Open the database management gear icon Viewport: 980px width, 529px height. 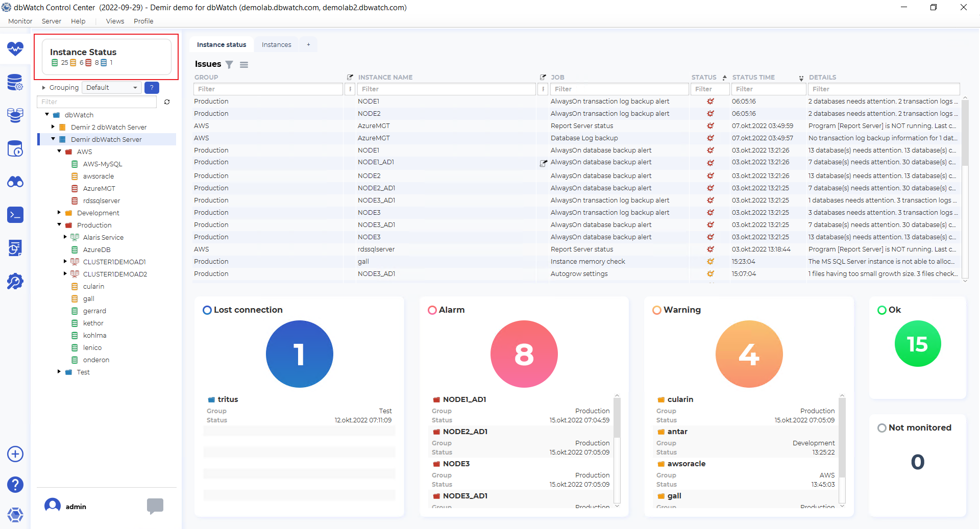15,82
